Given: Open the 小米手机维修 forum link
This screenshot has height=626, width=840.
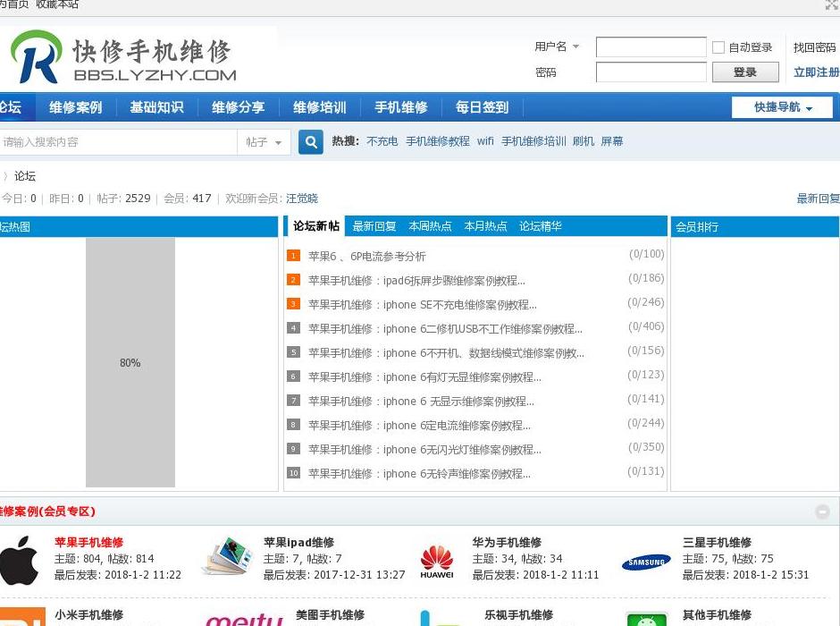Looking at the screenshot, I should click(89, 614).
